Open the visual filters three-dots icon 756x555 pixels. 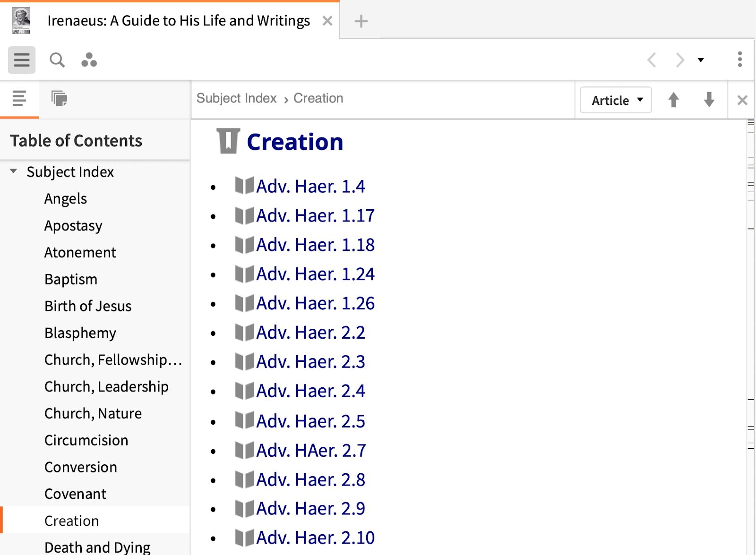point(89,60)
